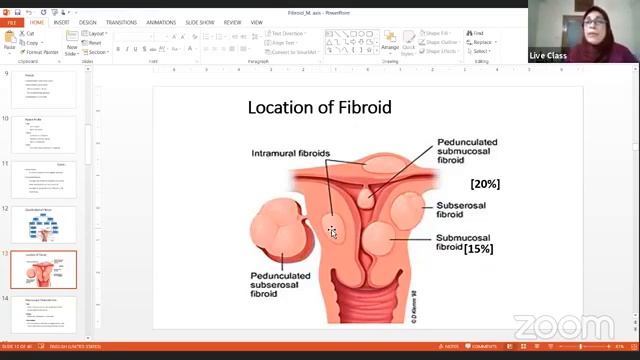Open the VIEW ribbon tab
Image resolution: width=640 pixels, height=360 pixels.
[x=257, y=22]
